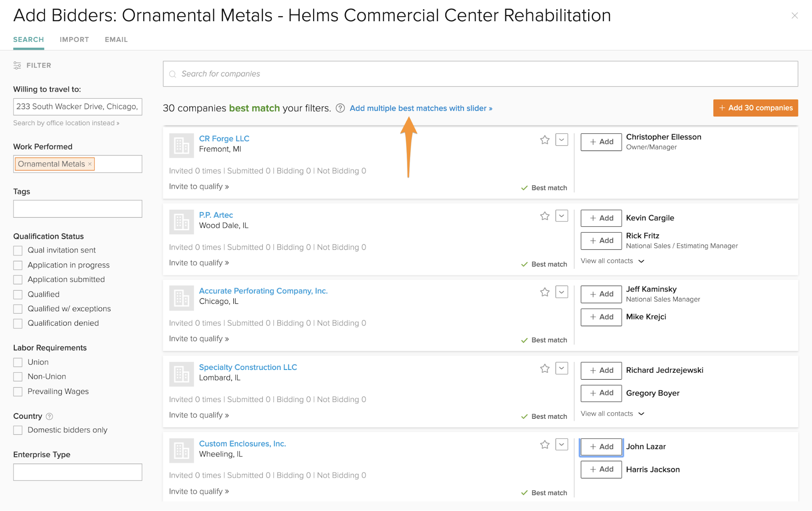The width and height of the screenshot is (812, 511).
Task: Click Country help question mark icon
Action: (x=50, y=416)
